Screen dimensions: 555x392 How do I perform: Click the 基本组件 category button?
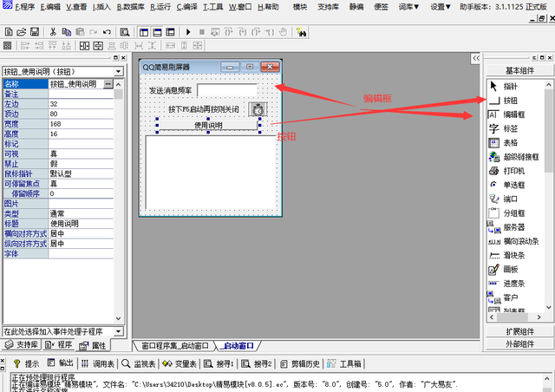519,70
